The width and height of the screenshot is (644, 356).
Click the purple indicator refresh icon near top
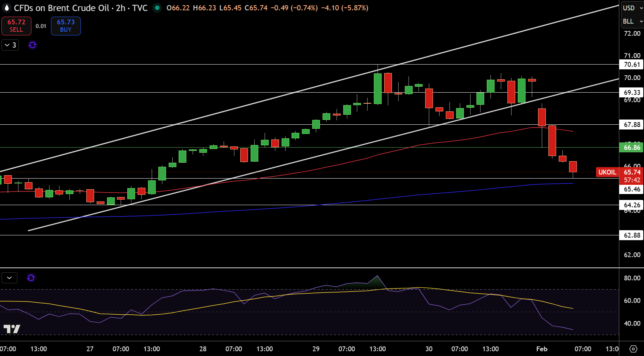pos(32,45)
